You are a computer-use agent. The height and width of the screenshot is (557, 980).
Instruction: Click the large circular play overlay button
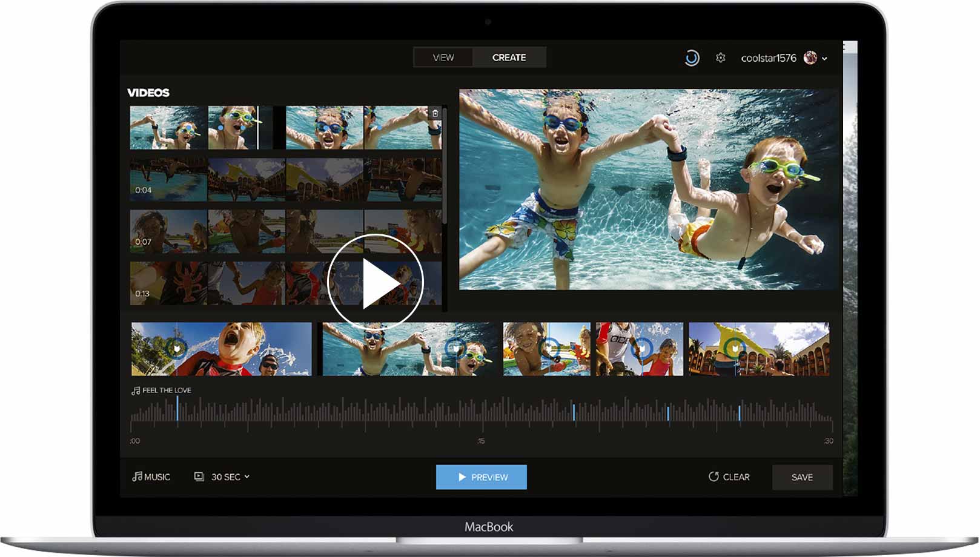pyautogui.click(x=375, y=282)
